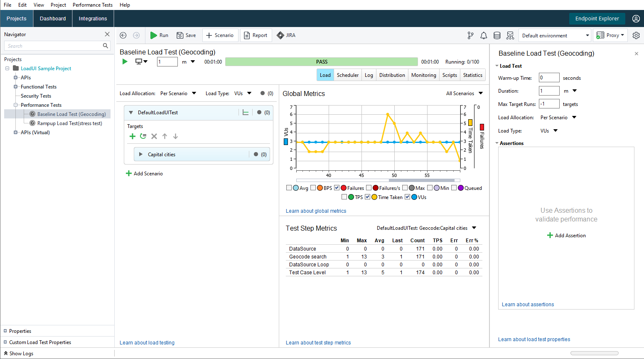Click the virtual services mail icon
This screenshot has height=359, width=644.
coord(510,35)
